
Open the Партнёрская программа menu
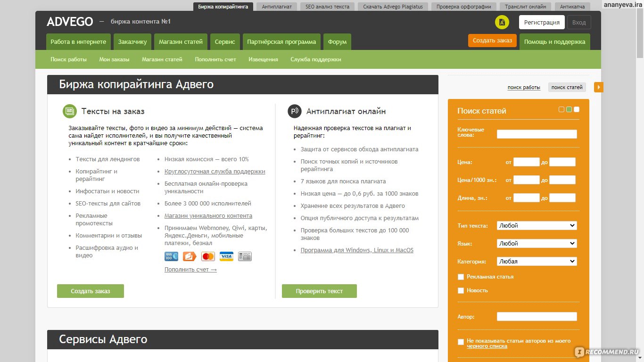point(281,41)
